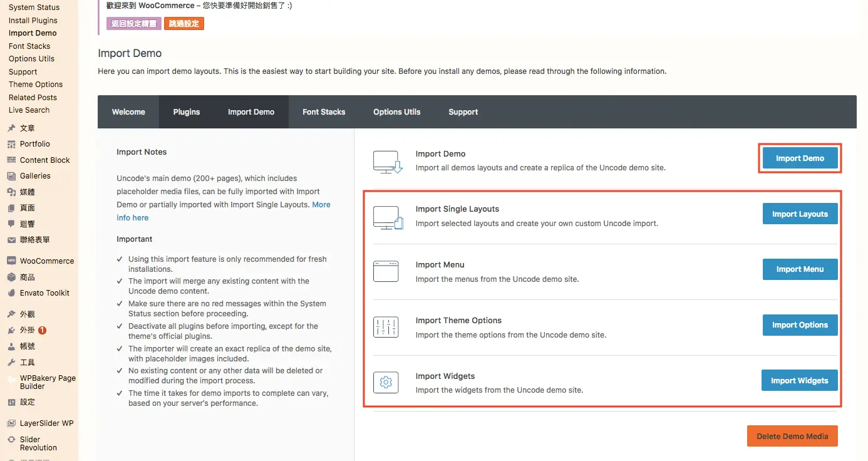This screenshot has height=461, width=868.
Task: Click the blue Import Demo button
Action: (800, 158)
